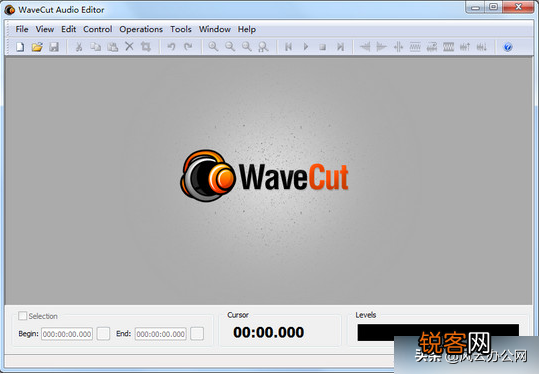Minimize the WaveCut Audio Editor window

click(x=475, y=7)
